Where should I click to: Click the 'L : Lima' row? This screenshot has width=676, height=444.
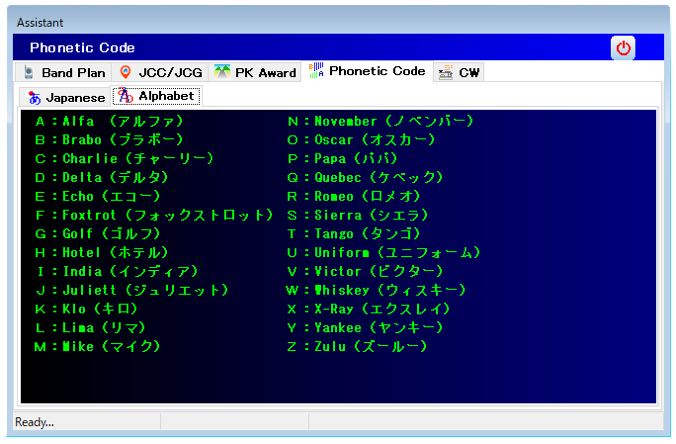point(91,328)
